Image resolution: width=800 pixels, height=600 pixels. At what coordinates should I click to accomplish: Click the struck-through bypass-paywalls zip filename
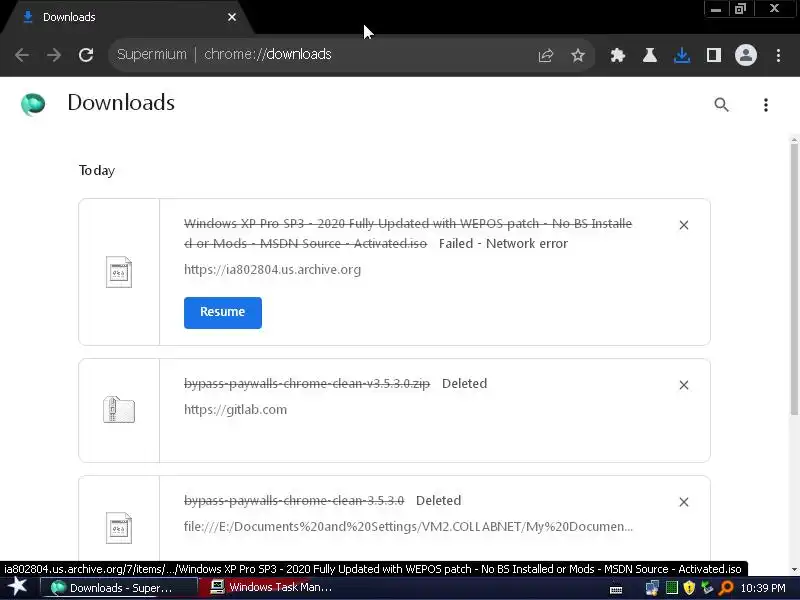(x=307, y=384)
